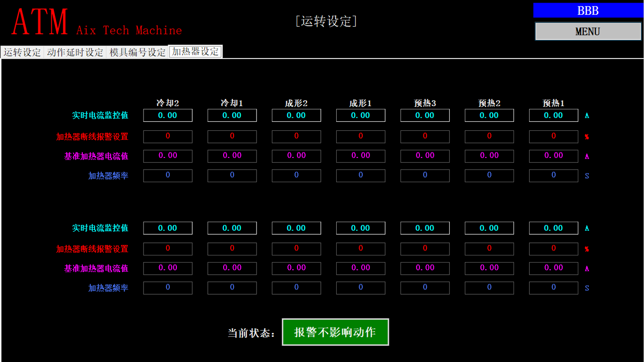
Task: Select 冷却2 real-time current monitor field
Action: 167,115
